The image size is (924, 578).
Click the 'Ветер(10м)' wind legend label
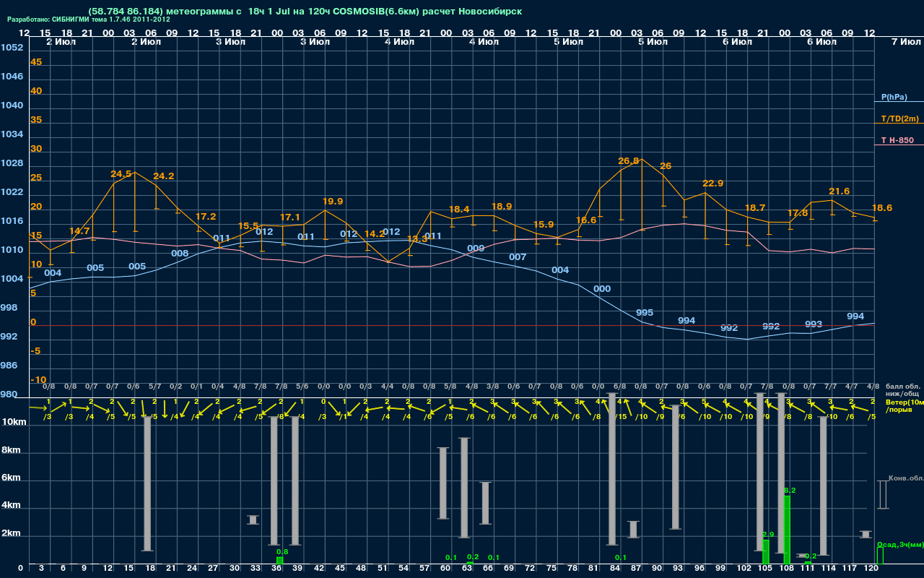pyautogui.click(x=905, y=402)
